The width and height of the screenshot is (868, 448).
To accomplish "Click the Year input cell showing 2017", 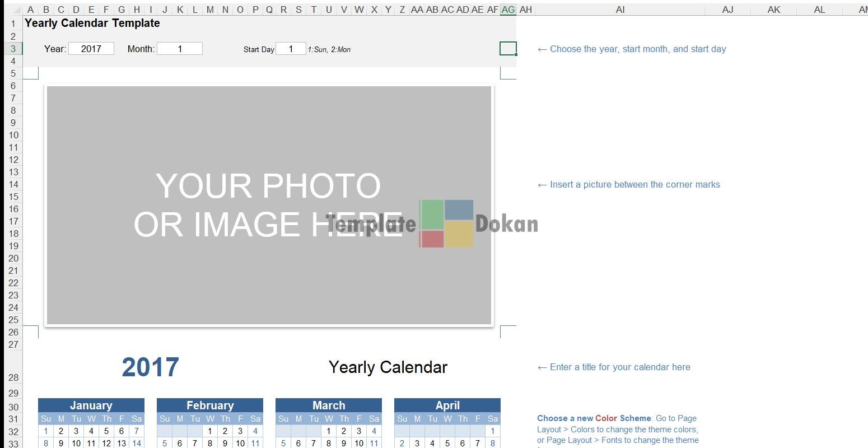I will pyautogui.click(x=91, y=49).
